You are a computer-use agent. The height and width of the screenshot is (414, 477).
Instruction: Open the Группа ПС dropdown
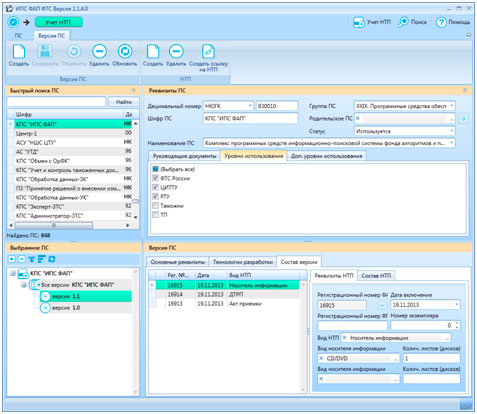(x=452, y=106)
